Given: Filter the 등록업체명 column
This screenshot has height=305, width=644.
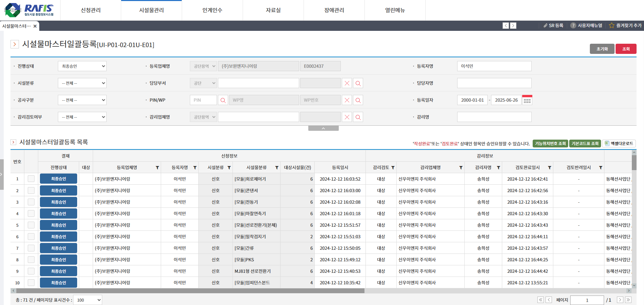Looking at the screenshot, I should click(x=157, y=167).
